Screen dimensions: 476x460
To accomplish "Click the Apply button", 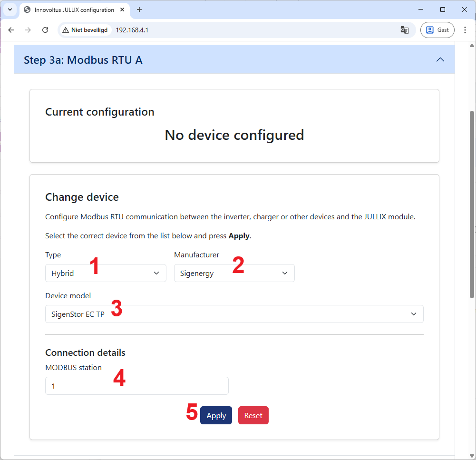I will [x=216, y=415].
